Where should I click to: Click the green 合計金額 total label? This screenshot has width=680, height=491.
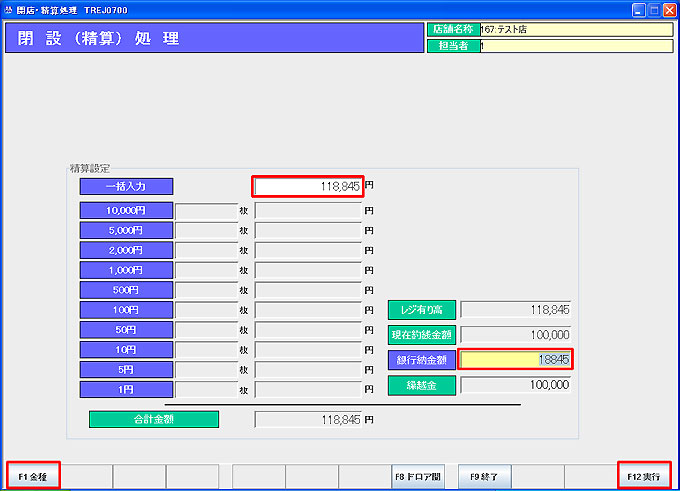(x=154, y=419)
